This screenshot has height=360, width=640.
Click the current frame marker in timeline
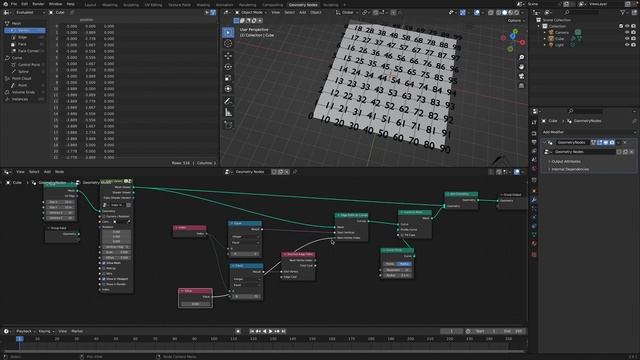pyautogui.click(x=19, y=339)
